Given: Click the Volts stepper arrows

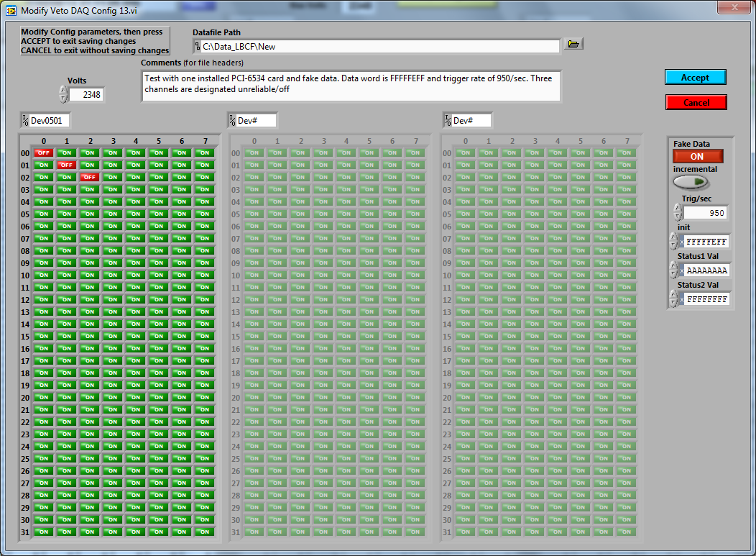Looking at the screenshot, I should point(63,94).
